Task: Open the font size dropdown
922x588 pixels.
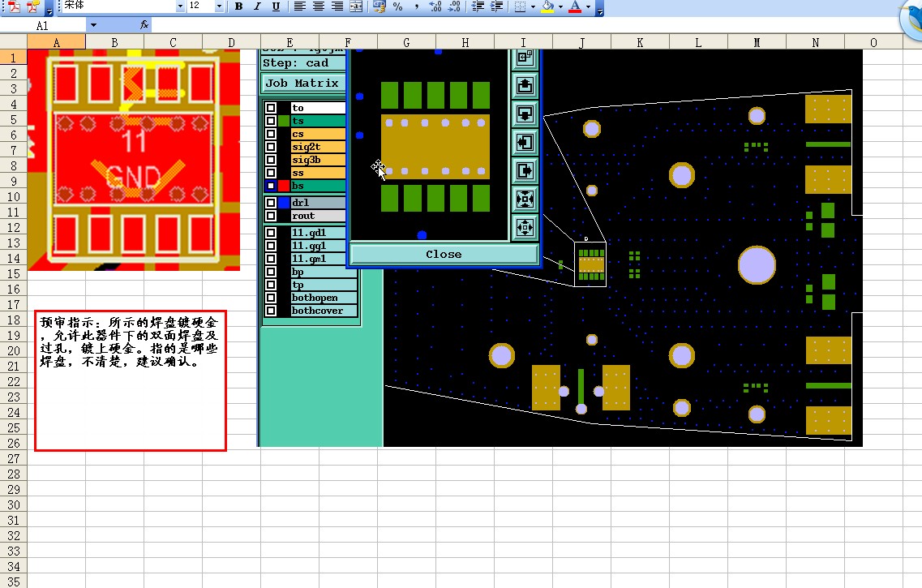Action: tap(219, 6)
